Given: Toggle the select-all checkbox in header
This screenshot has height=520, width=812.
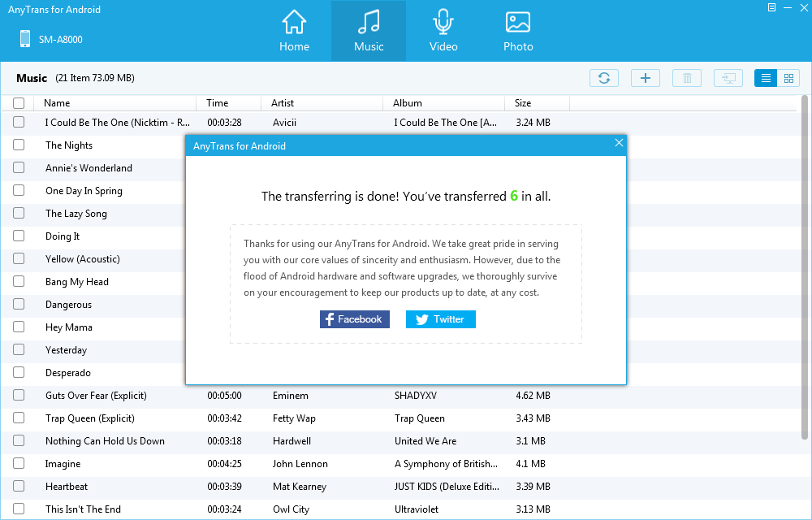Looking at the screenshot, I should (x=19, y=103).
